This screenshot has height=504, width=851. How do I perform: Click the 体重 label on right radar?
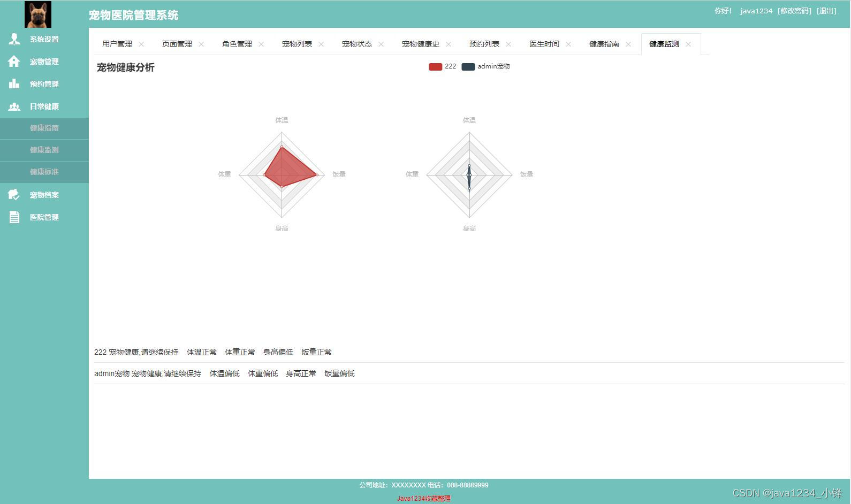[412, 174]
